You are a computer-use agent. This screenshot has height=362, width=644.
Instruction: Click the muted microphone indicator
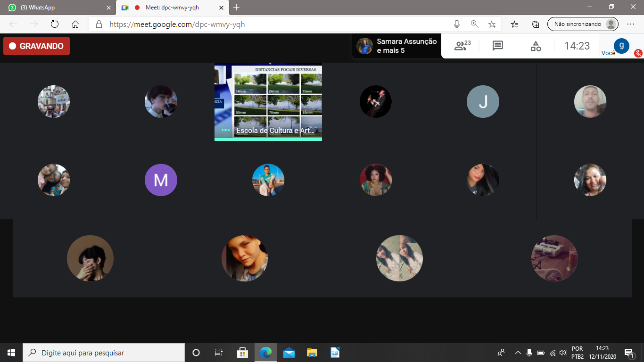pos(638,53)
